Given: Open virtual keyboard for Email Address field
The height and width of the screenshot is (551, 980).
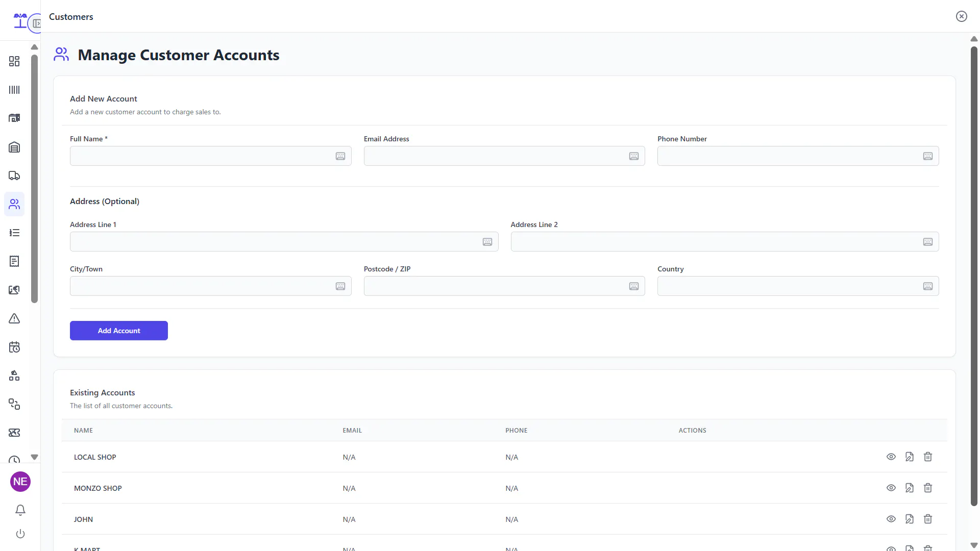Looking at the screenshot, I should (x=634, y=156).
